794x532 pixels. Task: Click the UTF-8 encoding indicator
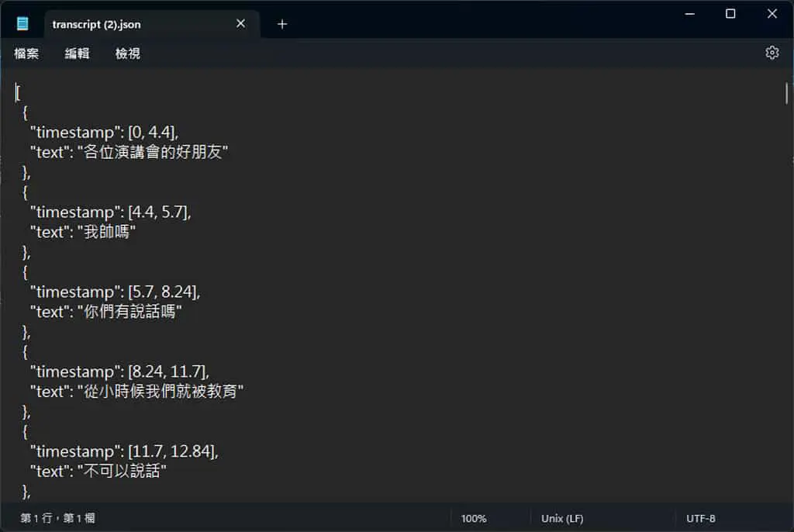coord(701,518)
